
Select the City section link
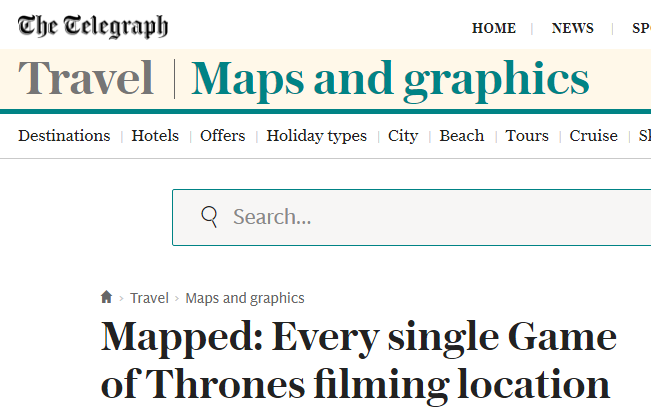(x=403, y=136)
